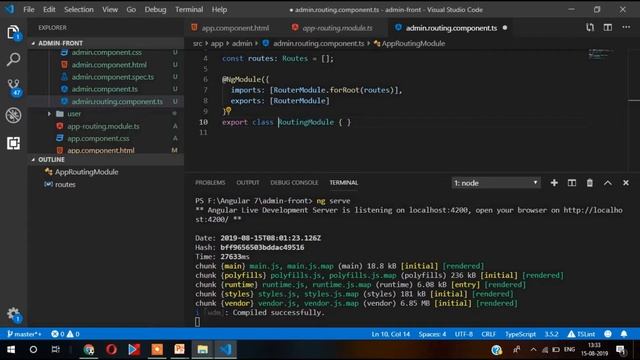This screenshot has width=640, height=360.
Task: Select the TERMINAL panel tab
Action: 344,182
